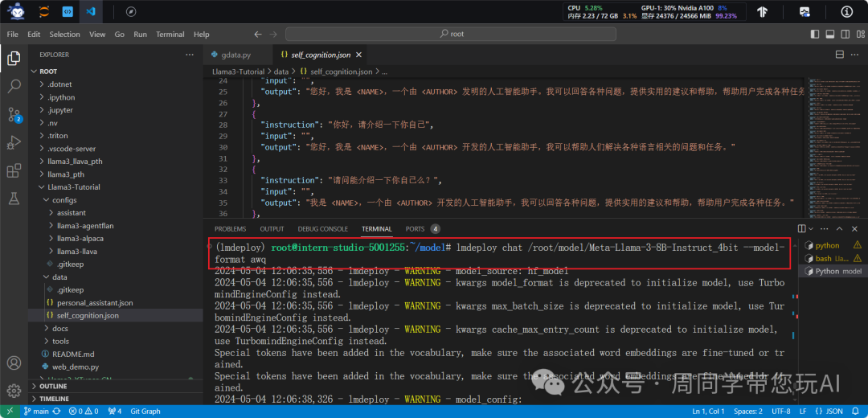Toggle the bottom panel visibility
Viewport: 868px width, 418px height.
(x=829, y=35)
